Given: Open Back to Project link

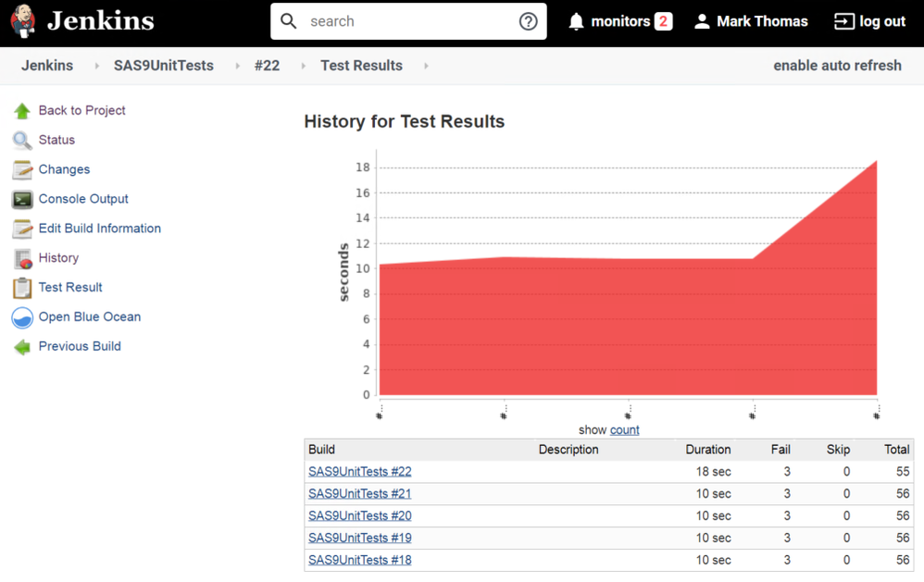Looking at the screenshot, I should (x=81, y=110).
